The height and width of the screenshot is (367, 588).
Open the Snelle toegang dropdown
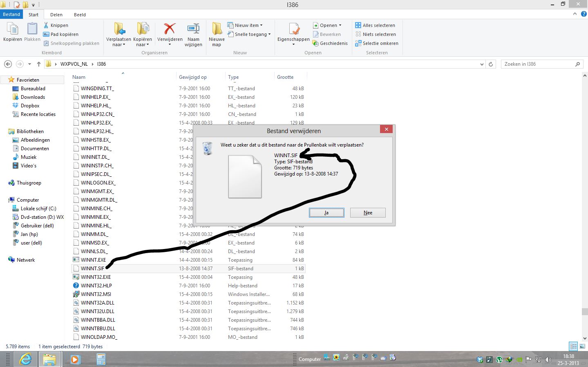(249, 34)
